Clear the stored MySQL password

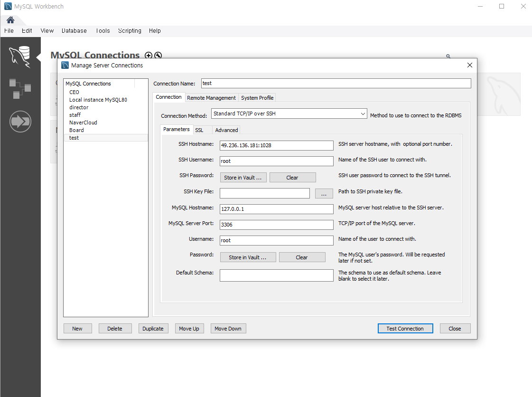click(x=302, y=257)
